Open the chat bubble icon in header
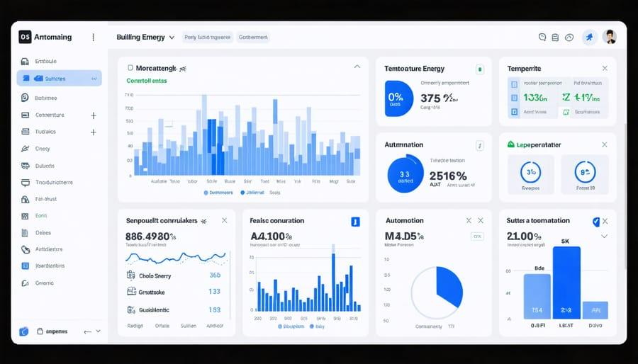The width and height of the screenshot is (638, 364). (542, 38)
